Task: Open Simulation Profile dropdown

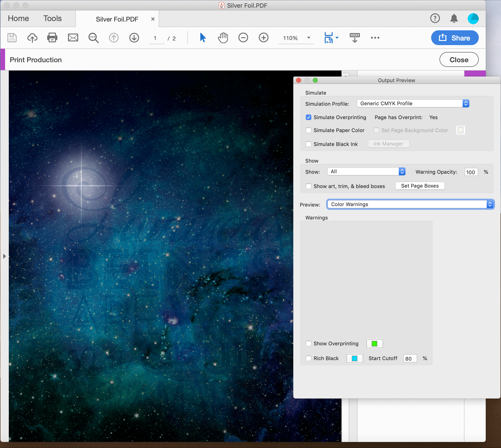Action: (x=413, y=103)
